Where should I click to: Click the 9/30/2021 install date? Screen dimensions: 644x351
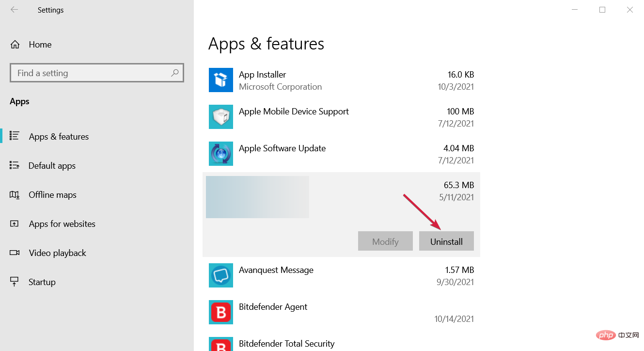click(x=456, y=282)
